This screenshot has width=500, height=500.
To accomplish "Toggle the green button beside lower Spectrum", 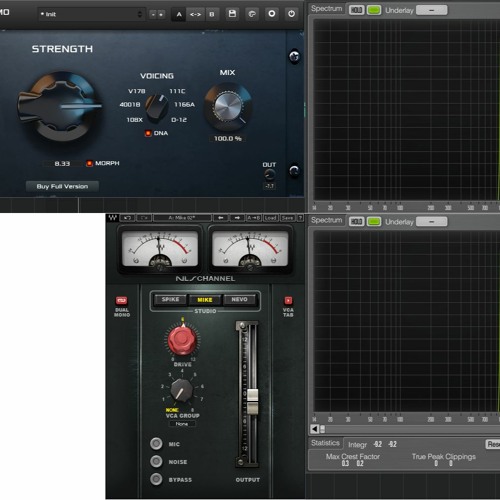I will [x=374, y=222].
